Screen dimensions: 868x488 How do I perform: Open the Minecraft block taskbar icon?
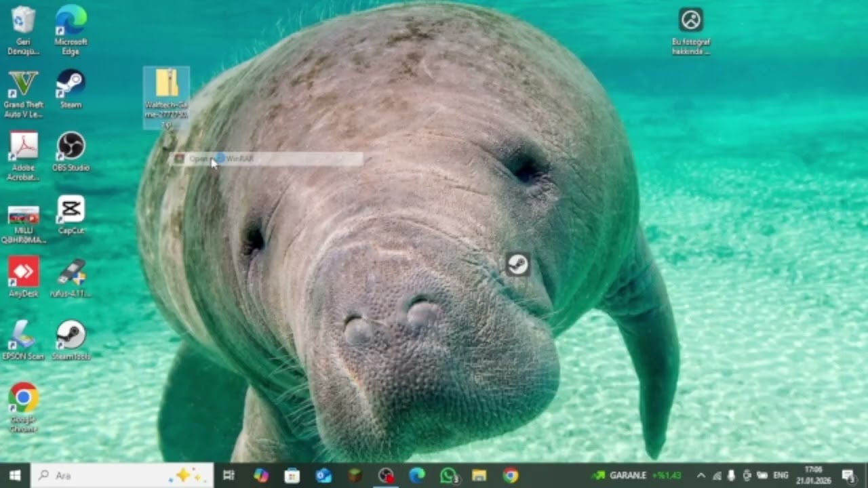(355, 476)
